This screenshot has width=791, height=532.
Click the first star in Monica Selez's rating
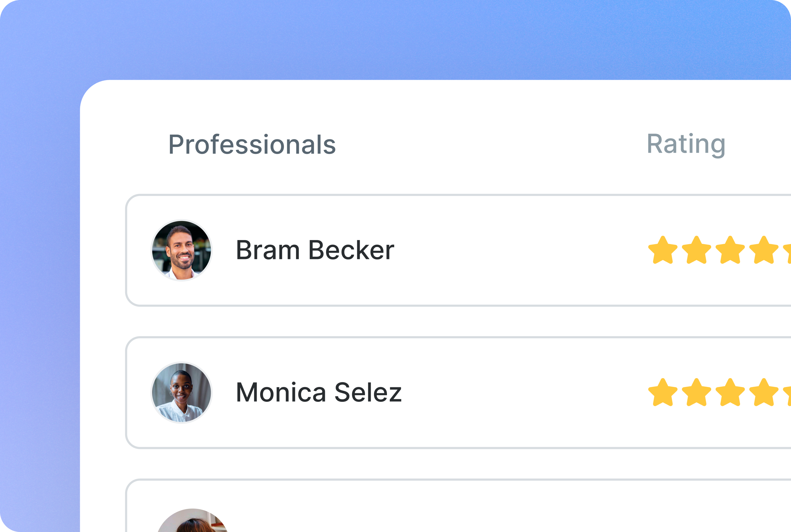click(x=663, y=392)
